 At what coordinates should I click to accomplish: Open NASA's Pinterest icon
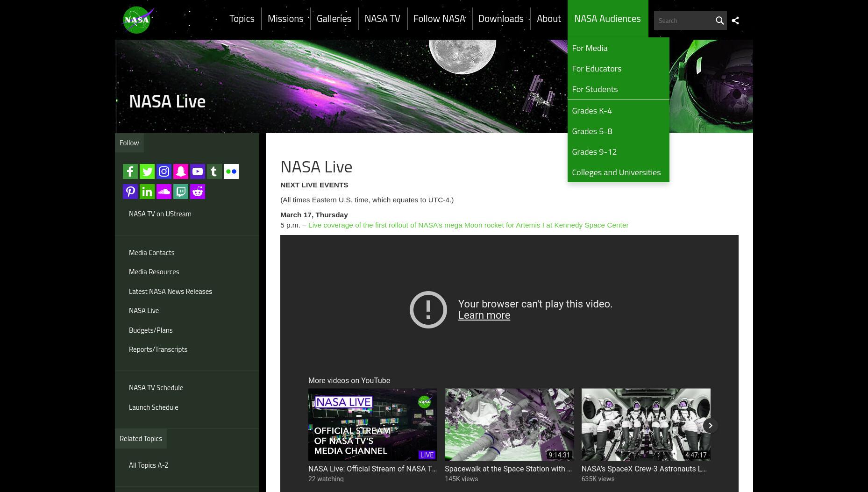click(x=130, y=192)
